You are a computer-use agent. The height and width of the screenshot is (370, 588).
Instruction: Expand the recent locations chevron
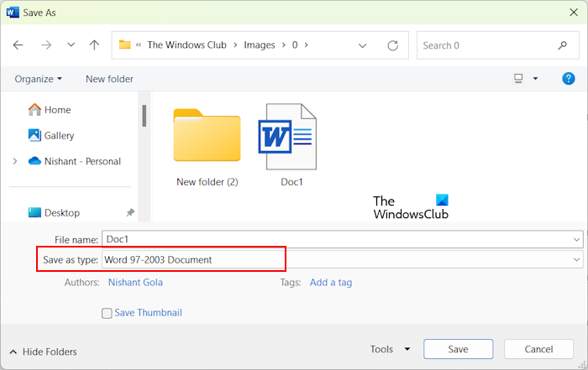[x=71, y=45]
